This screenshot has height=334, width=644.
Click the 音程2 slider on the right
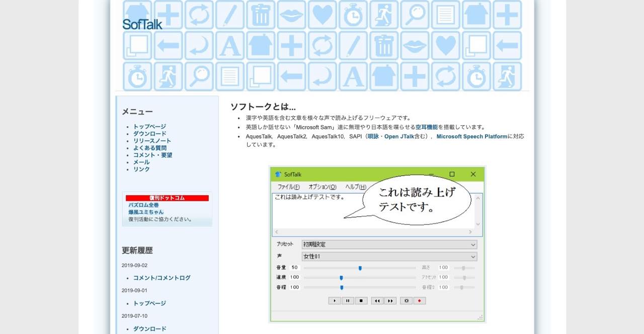(464, 287)
